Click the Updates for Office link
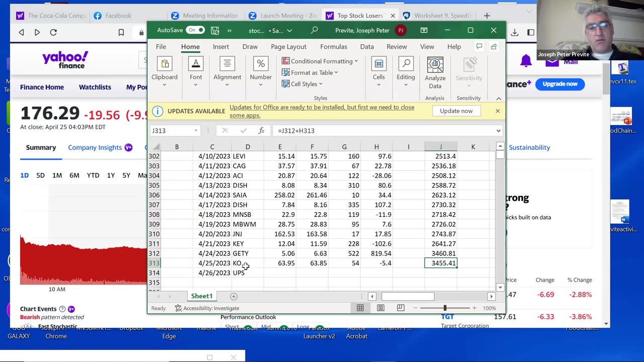This screenshot has height=362, width=644. (322, 111)
